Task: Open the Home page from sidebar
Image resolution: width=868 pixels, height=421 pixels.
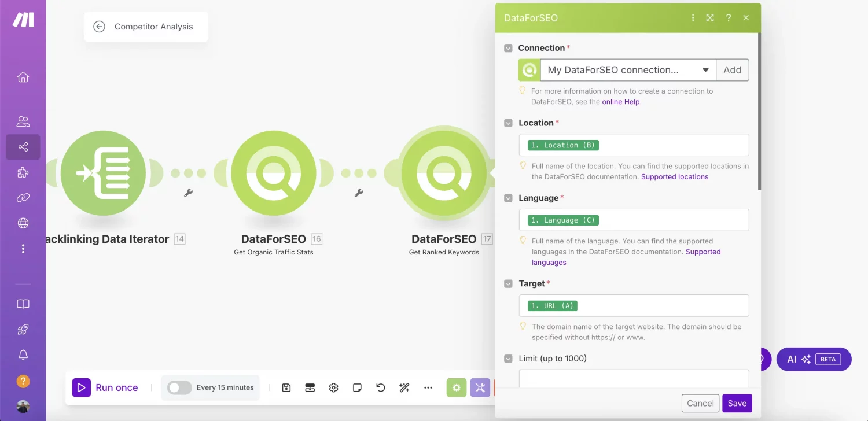Action: (23, 77)
